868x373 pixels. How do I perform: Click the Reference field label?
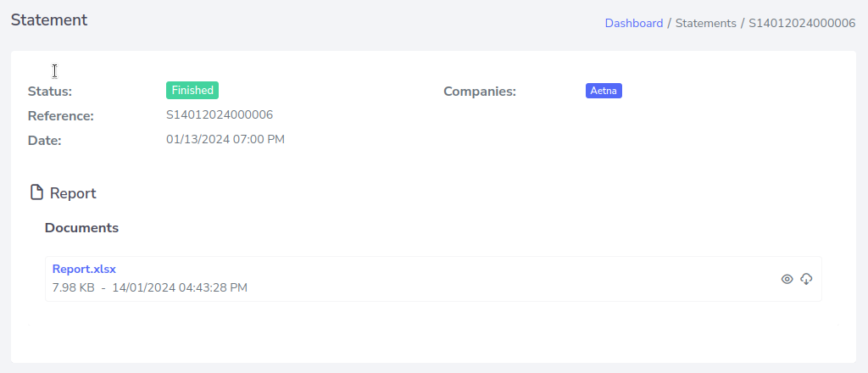[x=60, y=115]
